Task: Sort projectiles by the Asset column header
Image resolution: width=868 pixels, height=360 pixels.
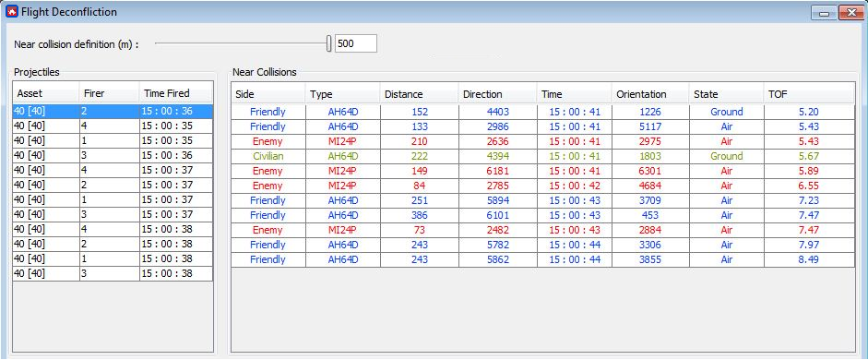Action: click(46, 93)
